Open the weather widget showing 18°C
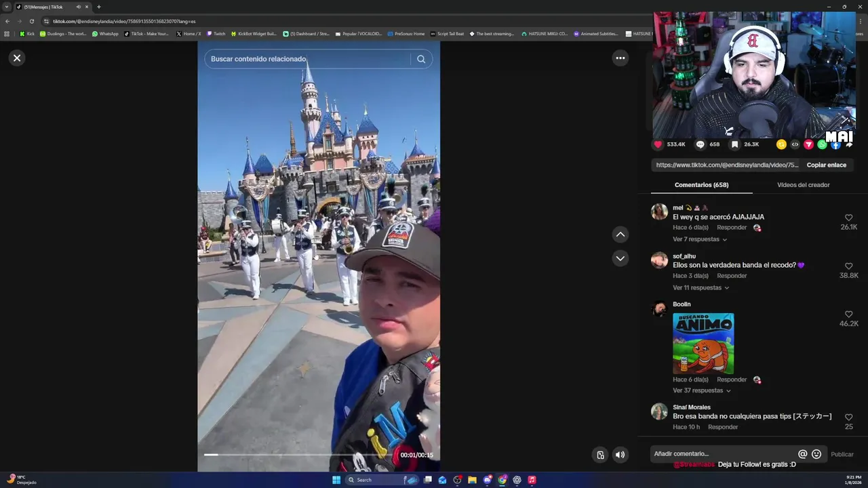This screenshot has width=868, height=488. 22,480
